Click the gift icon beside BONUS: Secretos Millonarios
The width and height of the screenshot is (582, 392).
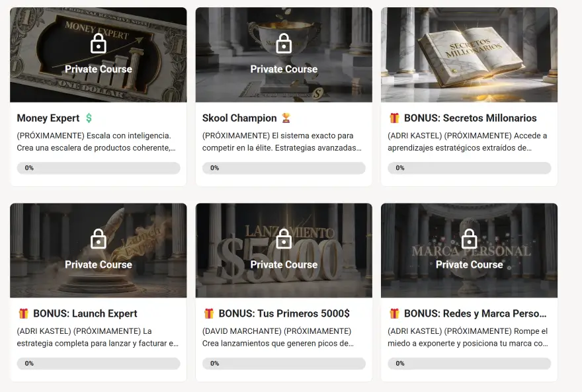click(x=394, y=118)
